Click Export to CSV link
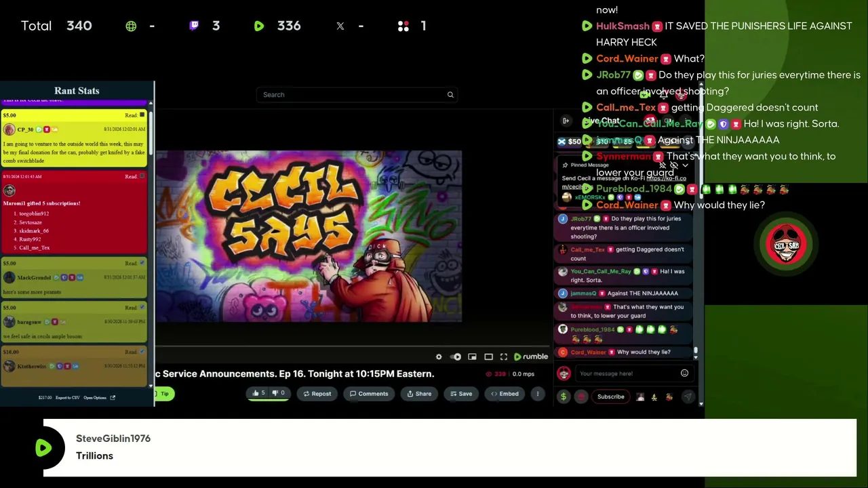 click(x=68, y=398)
